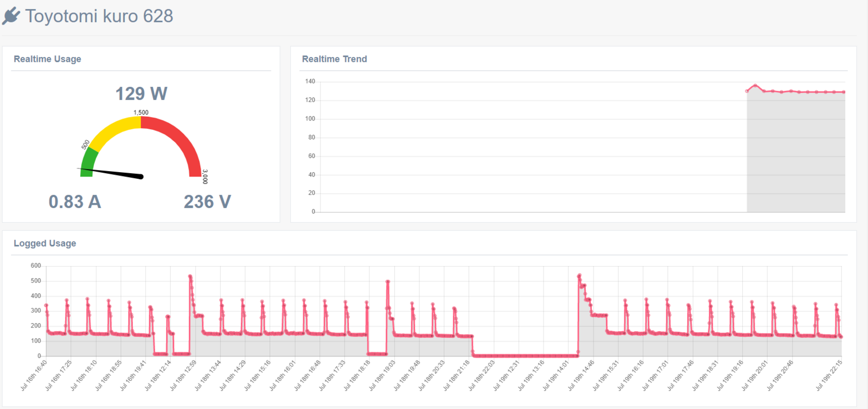Click the "Jul 18th 12:59" time label
868x409 pixels.
click(x=183, y=375)
